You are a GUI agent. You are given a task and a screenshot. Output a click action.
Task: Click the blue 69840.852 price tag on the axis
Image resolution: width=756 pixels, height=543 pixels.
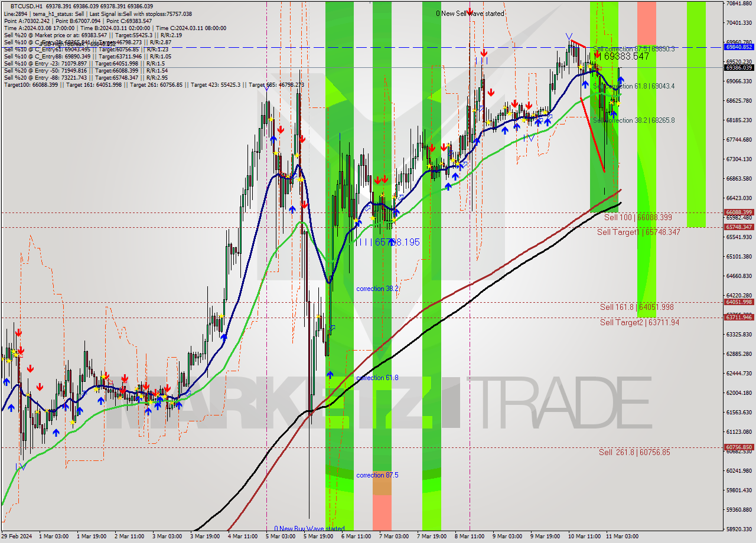[x=738, y=47]
